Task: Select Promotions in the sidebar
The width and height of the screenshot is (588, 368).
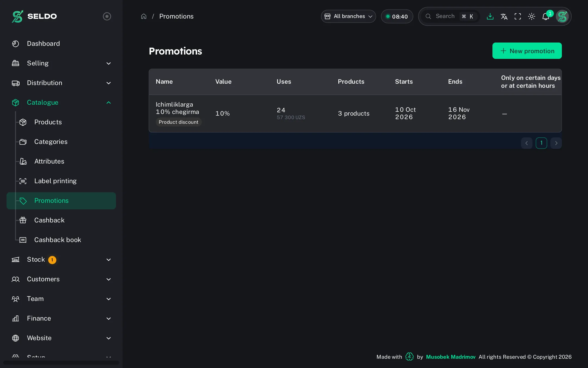Action: (x=61, y=201)
